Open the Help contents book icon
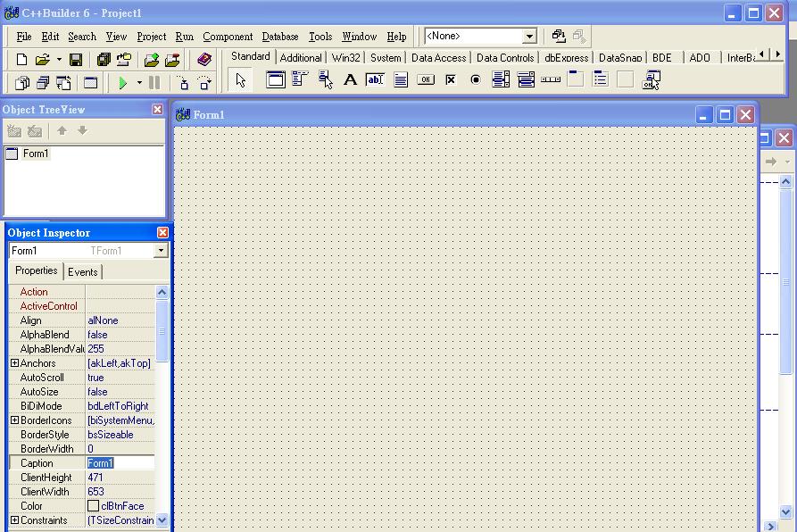Image resolution: width=797 pixels, height=532 pixels. 204,60
